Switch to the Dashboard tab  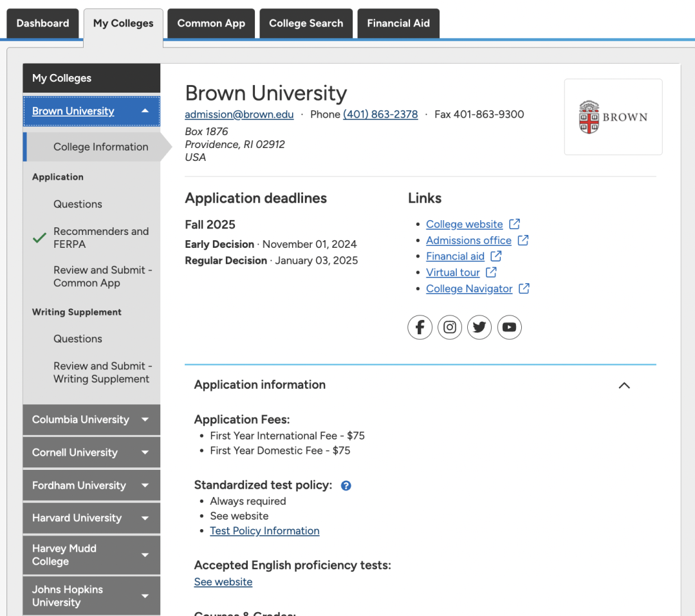point(42,23)
